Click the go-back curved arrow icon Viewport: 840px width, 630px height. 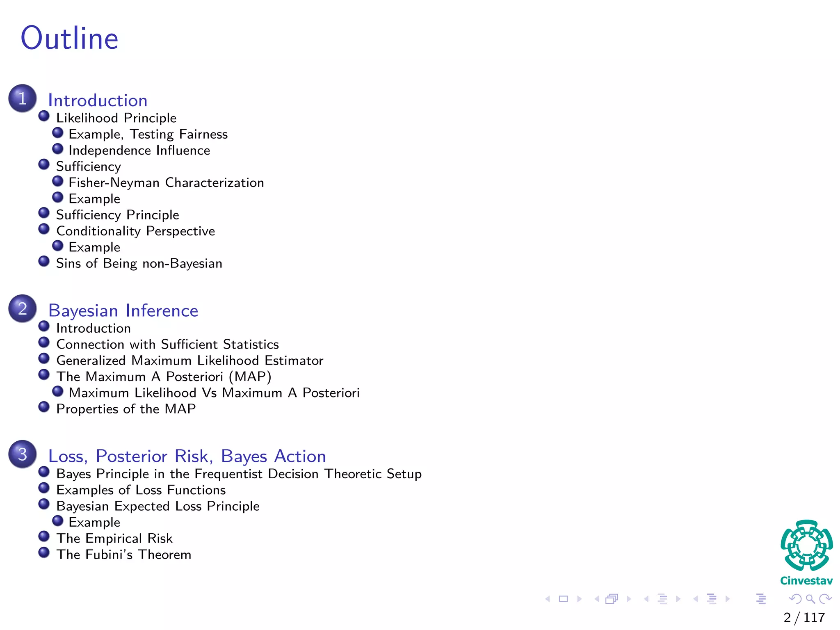[795, 599]
